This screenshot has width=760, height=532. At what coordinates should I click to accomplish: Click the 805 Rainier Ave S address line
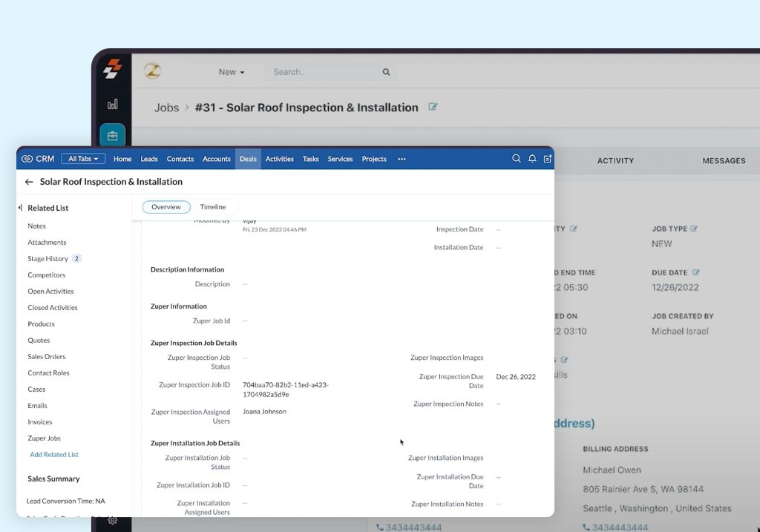643,490
